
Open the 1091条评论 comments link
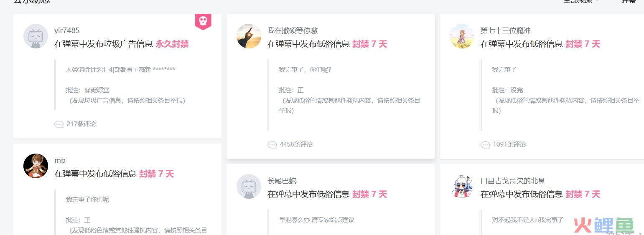[509, 144]
